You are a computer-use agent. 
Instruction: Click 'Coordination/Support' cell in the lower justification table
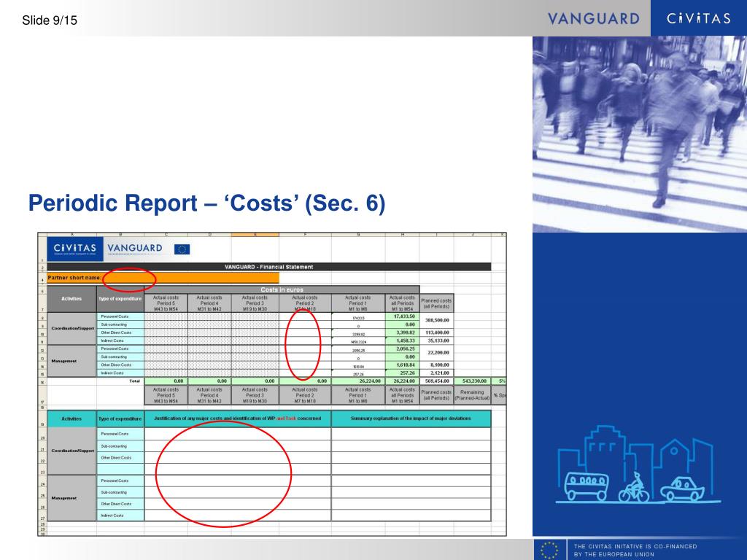[x=71, y=451]
